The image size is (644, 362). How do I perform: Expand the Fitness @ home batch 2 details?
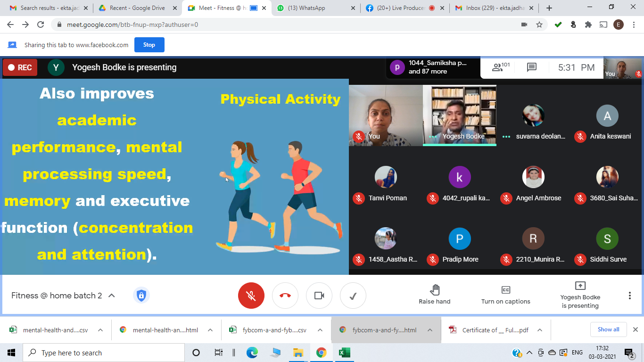click(x=111, y=296)
